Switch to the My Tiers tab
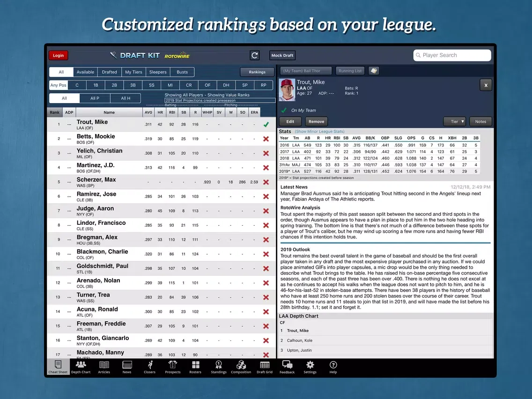The width and height of the screenshot is (532, 399). tap(133, 72)
